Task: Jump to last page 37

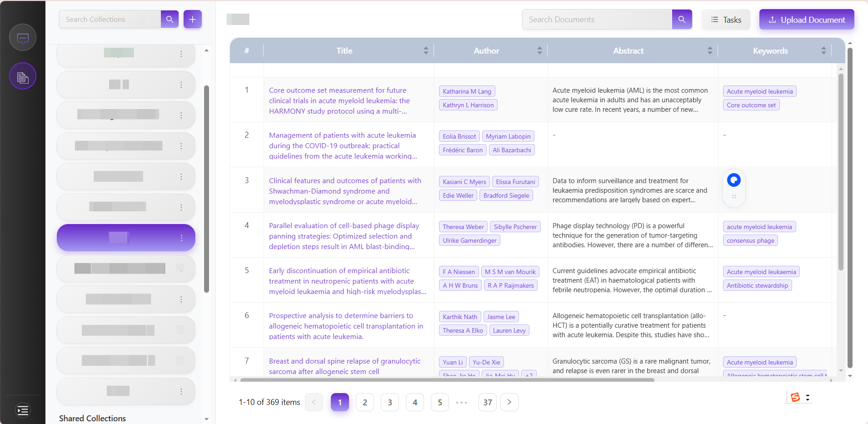Action: 487,402
